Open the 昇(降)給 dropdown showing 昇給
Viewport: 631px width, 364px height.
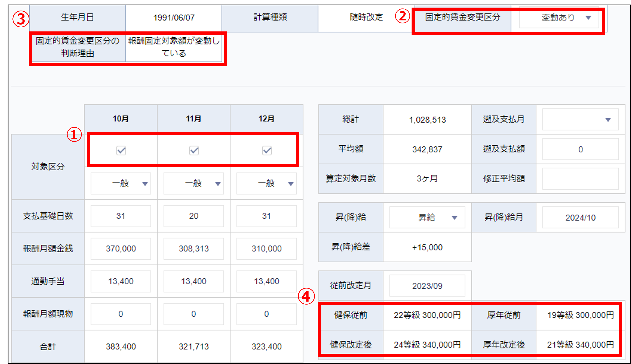[x=427, y=217]
